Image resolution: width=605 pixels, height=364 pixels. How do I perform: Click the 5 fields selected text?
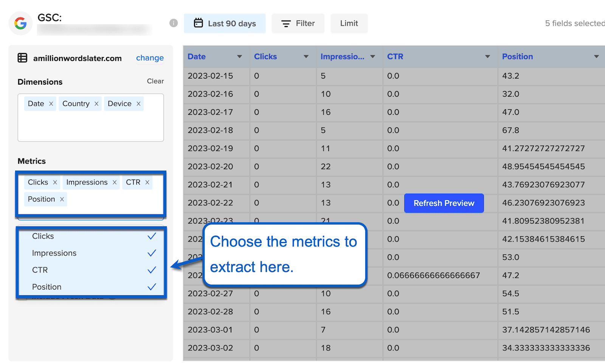click(575, 23)
